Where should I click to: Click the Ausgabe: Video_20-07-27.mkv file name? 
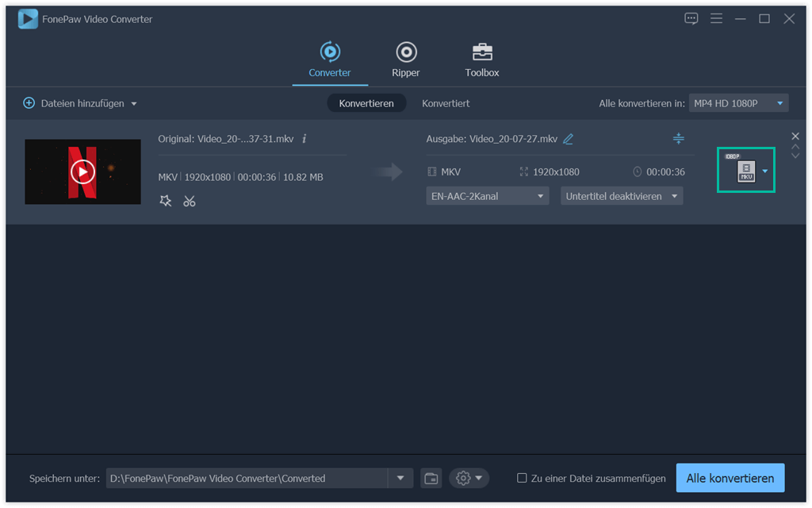tap(492, 139)
